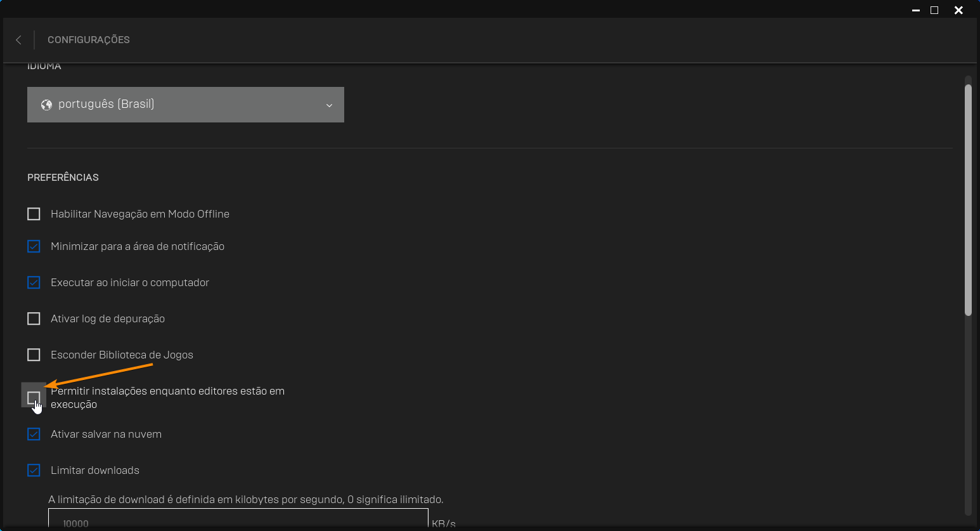Close the launcher window

point(959,10)
